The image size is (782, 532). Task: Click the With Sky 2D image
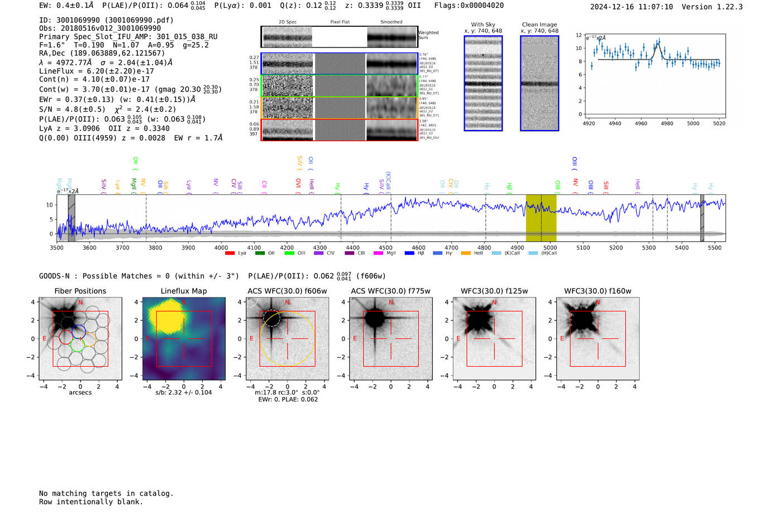click(483, 83)
